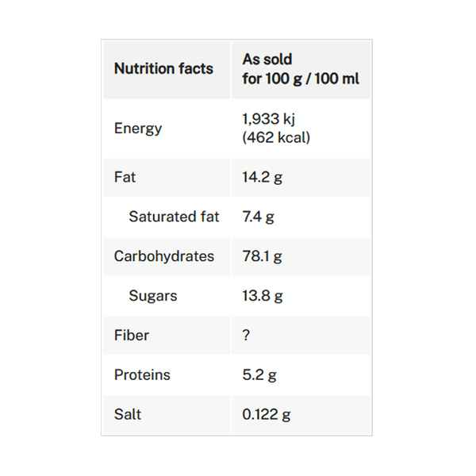Click the Salt row label
476x476 pixels.
click(x=128, y=415)
